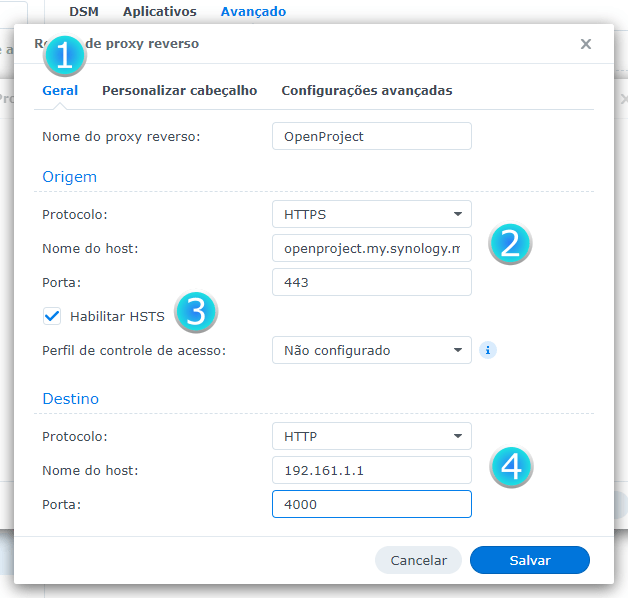The image size is (628, 598).
Task: Expand the Perfil de controle de acesso dropdown
Action: coord(371,350)
